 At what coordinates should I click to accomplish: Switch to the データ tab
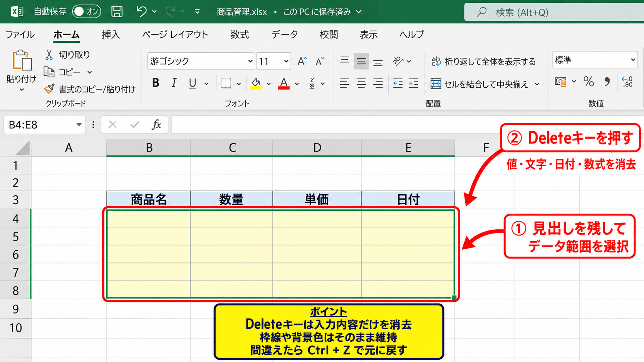[x=285, y=35]
